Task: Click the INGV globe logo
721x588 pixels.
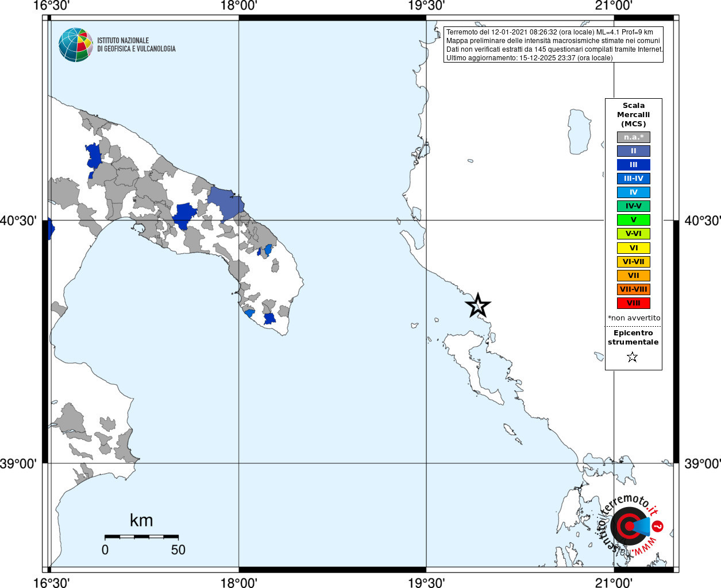Action: (76, 45)
